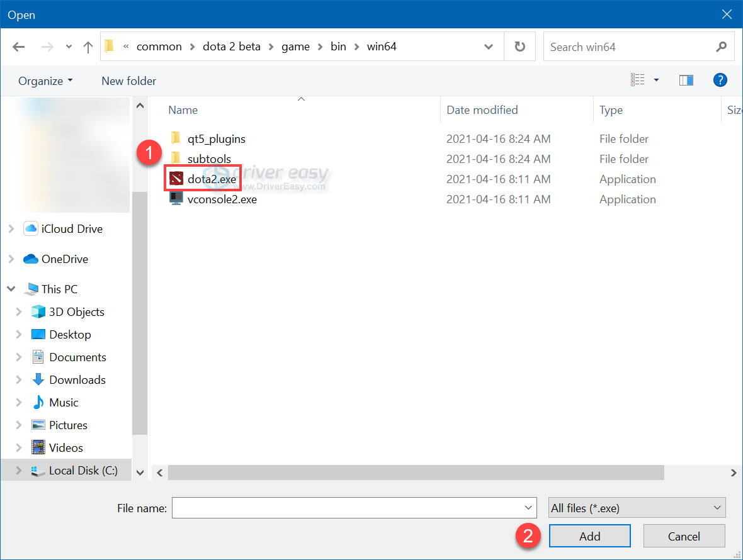Sort by Date modified column
Image resolution: width=743 pixels, height=560 pixels.
pos(482,110)
